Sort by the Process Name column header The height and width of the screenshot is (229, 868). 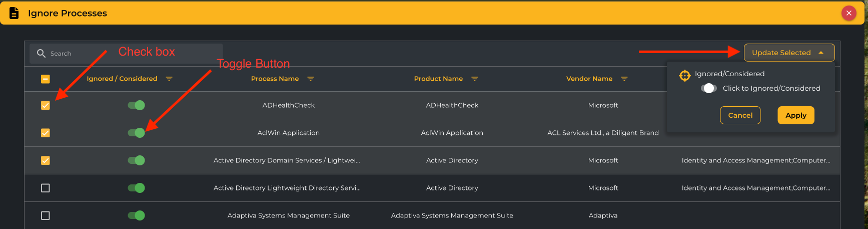click(x=275, y=79)
